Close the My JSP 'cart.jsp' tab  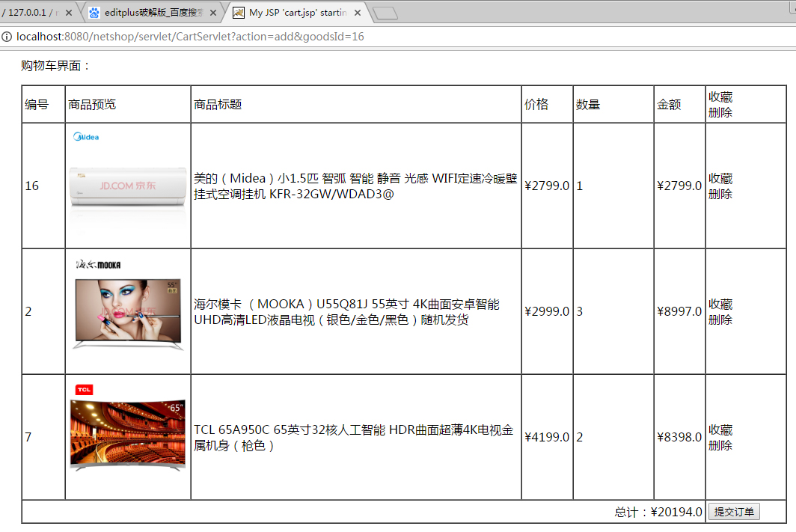pos(358,13)
